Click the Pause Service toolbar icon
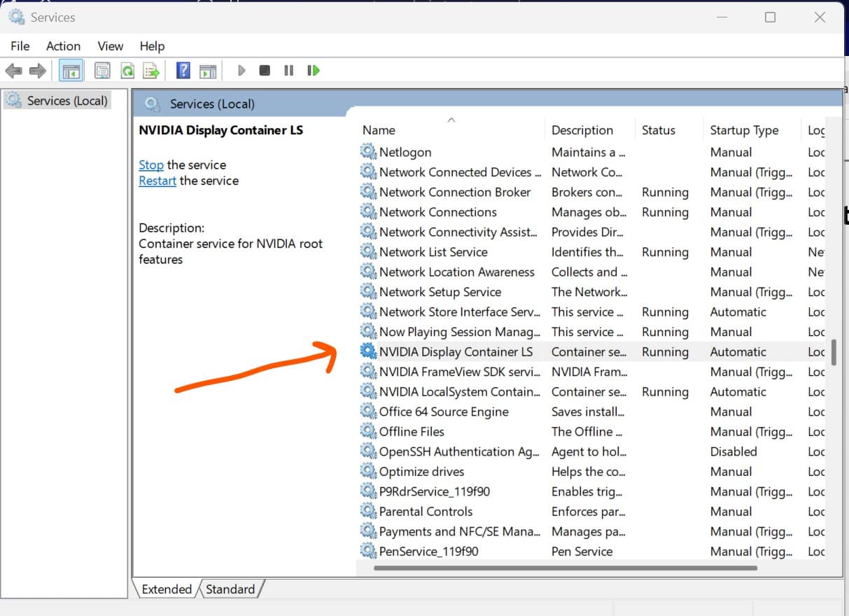849x616 pixels. tap(289, 70)
